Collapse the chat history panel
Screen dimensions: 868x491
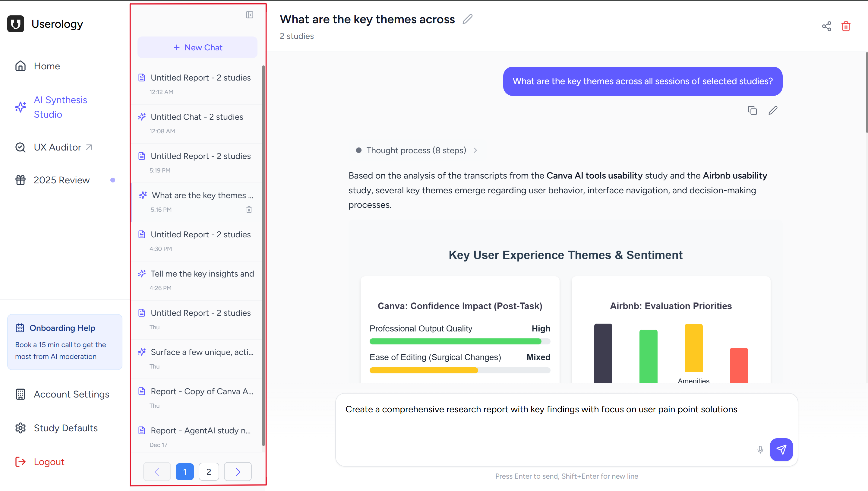pos(249,15)
